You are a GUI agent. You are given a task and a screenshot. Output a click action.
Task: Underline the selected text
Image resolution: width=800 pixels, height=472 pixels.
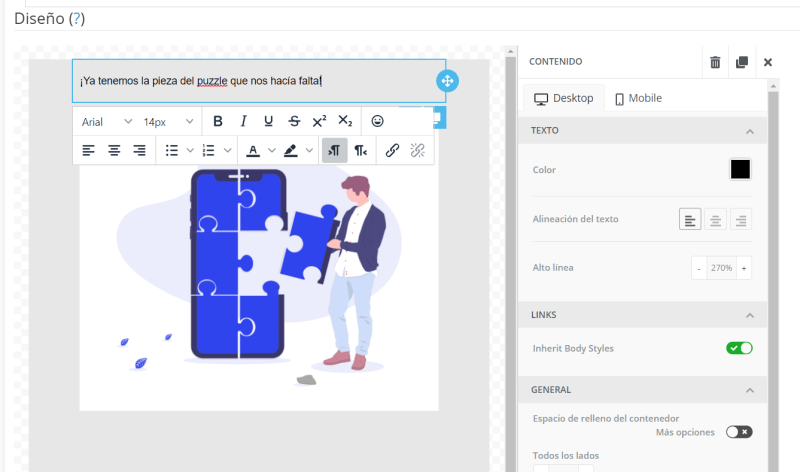click(268, 121)
